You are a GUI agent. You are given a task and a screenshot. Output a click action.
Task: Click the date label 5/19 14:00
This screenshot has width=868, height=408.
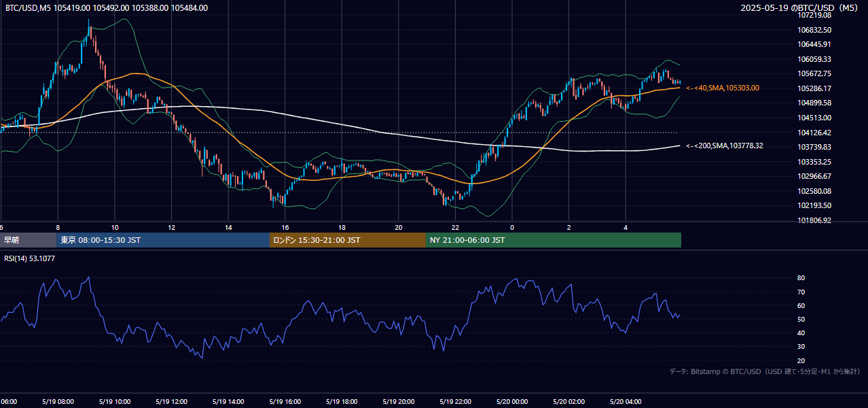coord(228,402)
